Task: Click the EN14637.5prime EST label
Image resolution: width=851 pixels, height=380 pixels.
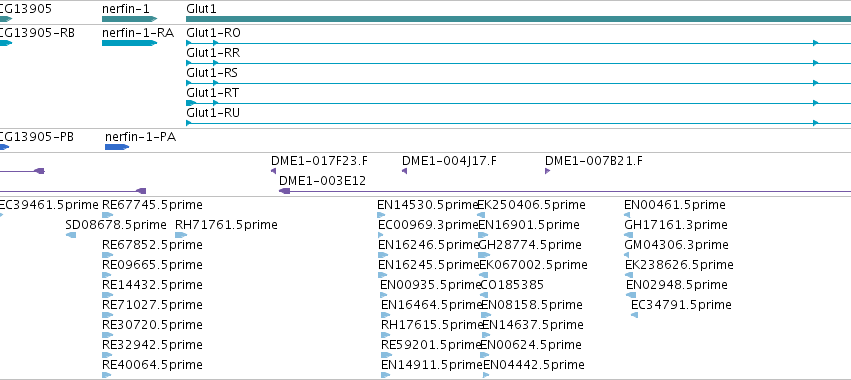Action: tap(533, 325)
